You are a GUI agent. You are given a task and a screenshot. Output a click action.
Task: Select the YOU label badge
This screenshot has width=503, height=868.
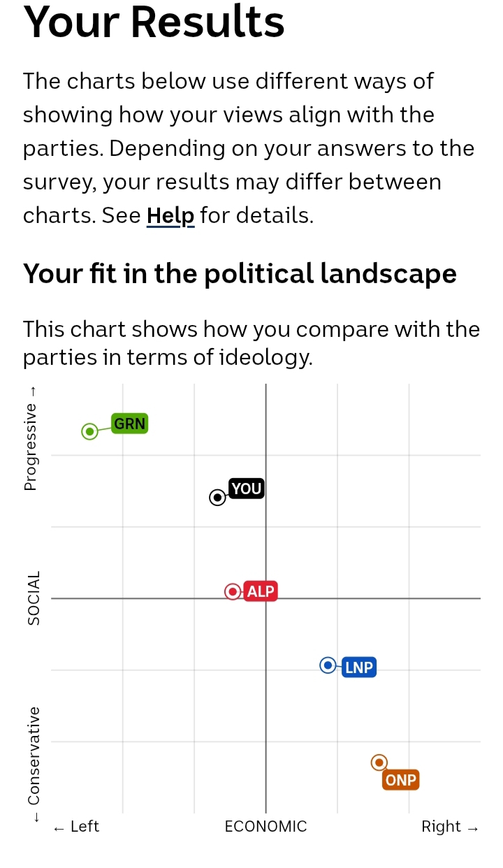click(246, 489)
